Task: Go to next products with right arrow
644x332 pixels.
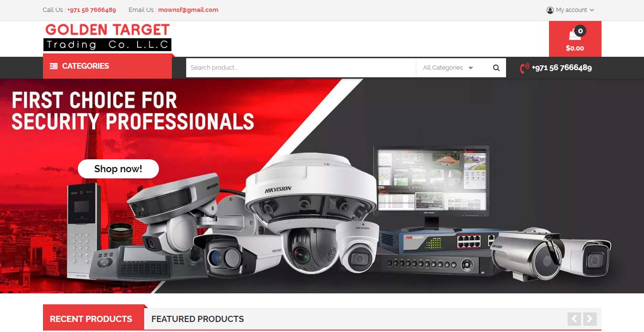Action: pyautogui.click(x=590, y=319)
